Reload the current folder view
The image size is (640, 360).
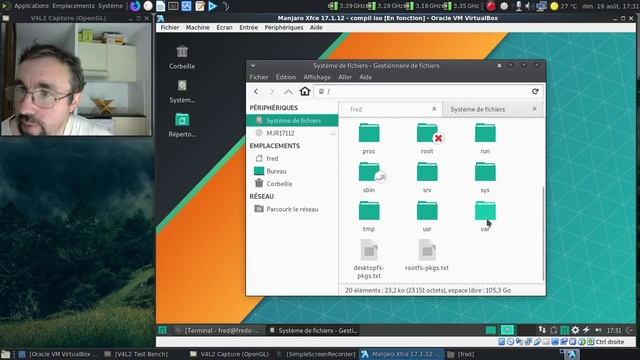click(535, 91)
